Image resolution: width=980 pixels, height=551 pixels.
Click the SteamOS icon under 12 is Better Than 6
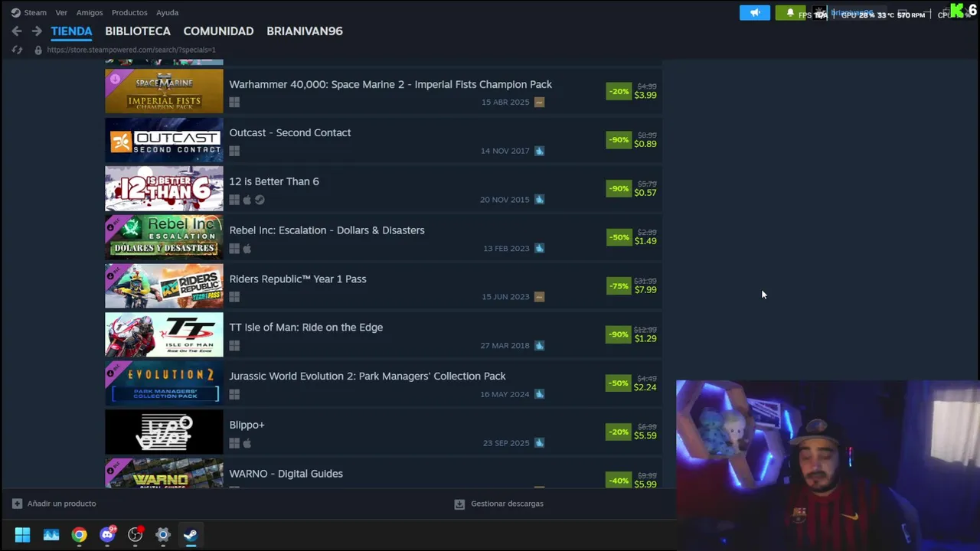pos(260,200)
